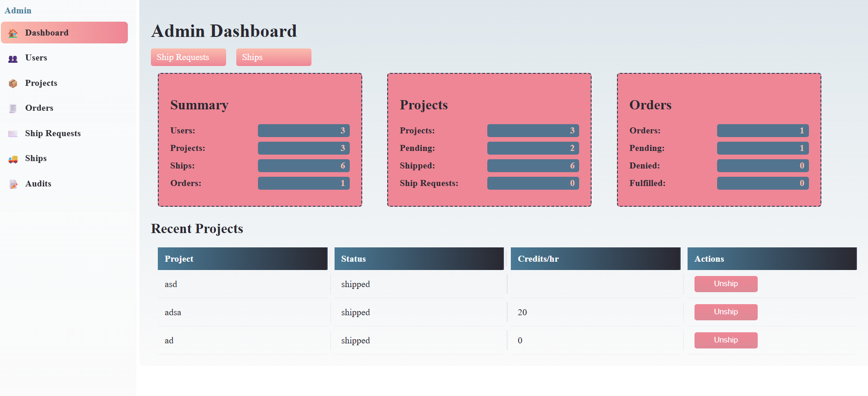Click the receipt icon beside Orders
The height and width of the screenshot is (396, 868).
coord(13,108)
